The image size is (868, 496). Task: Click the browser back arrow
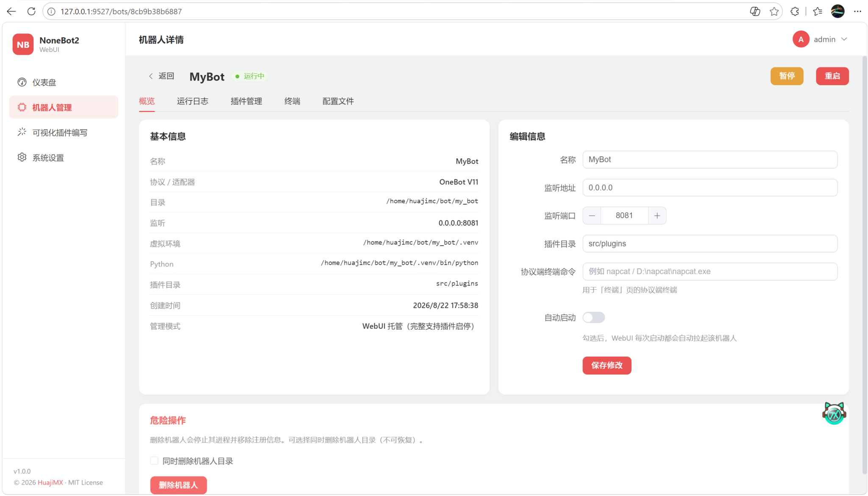11,11
